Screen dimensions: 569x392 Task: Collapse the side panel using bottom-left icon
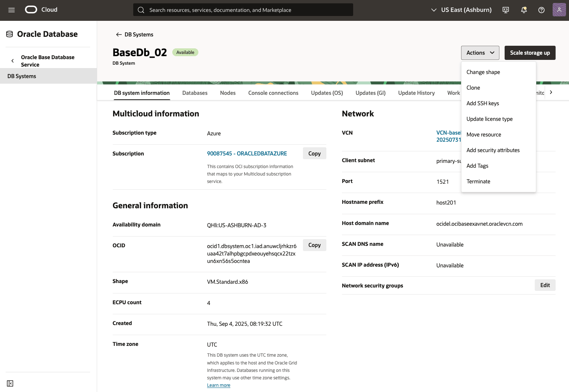coord(10,383)
